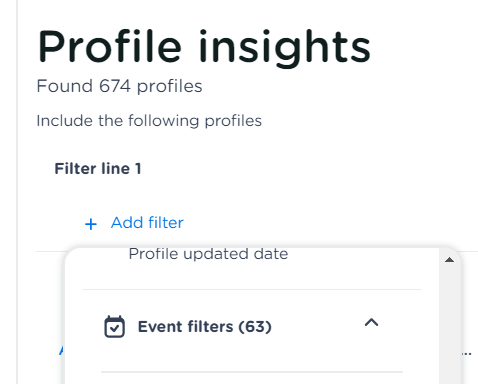The height and width of the screenshot is (384, 478).
Task: Select the Profile updated date filter option
Action: coord(208,254)
